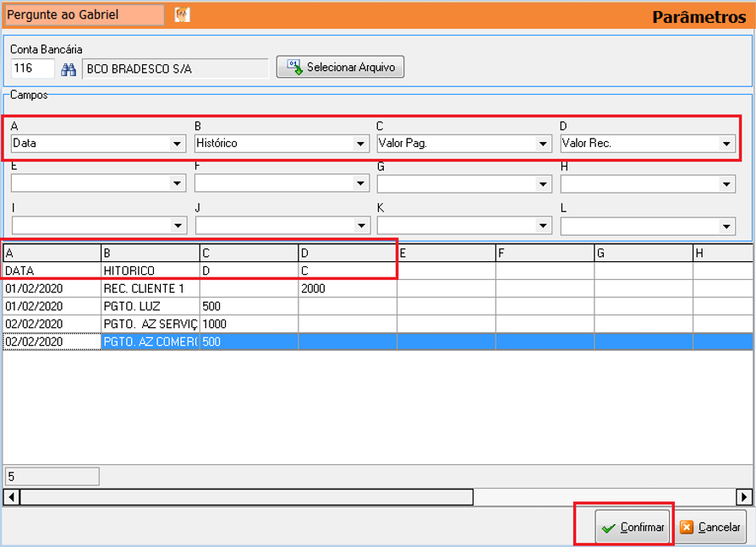
Task: Click the Gabriel assistant icon
Action: click(183, 15)
